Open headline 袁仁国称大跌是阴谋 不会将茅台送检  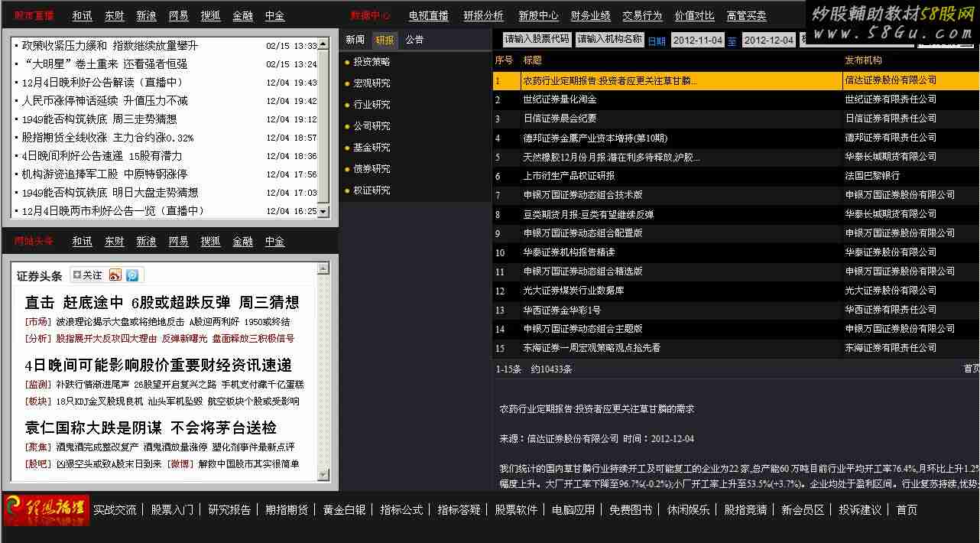(x=151, y=428)
